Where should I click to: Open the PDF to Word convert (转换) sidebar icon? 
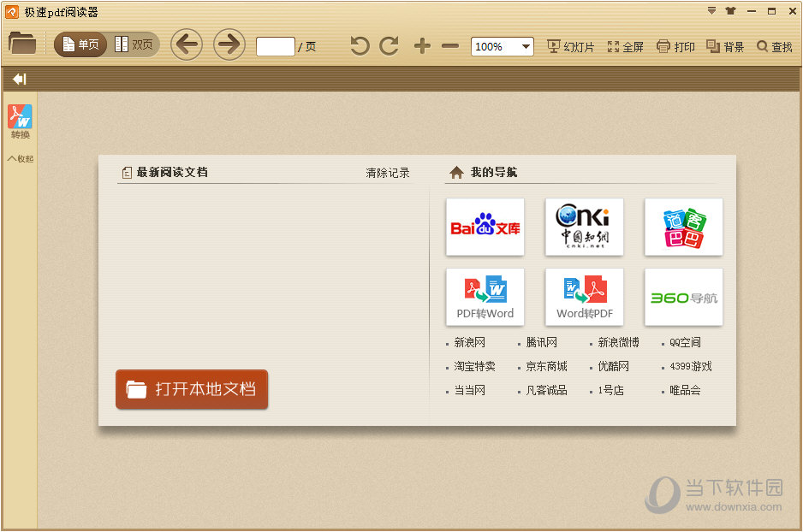point(20,121)
